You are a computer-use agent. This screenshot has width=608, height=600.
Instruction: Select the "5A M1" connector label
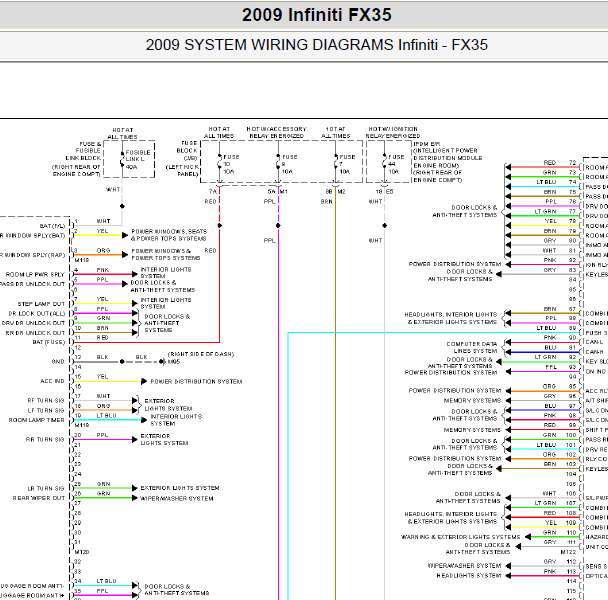pyautogui.click(x=278, y=192)
